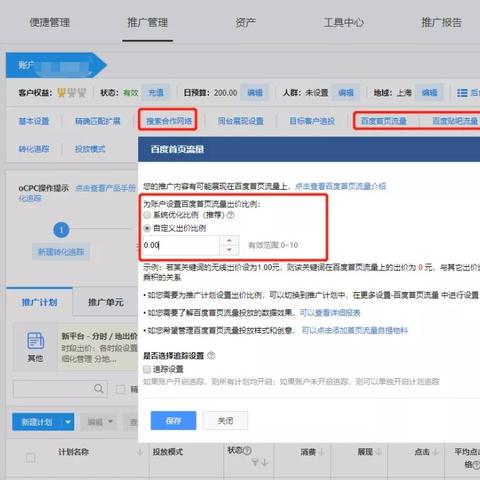Open 目标客户追投 link
This screenshot has width=480, height=480.
(x=312, y=121)
